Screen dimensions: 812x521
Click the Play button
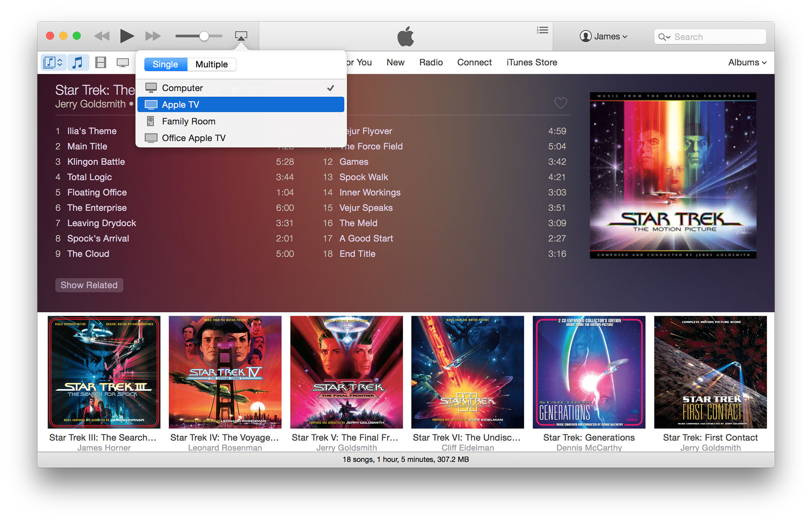tap(126, 36)
